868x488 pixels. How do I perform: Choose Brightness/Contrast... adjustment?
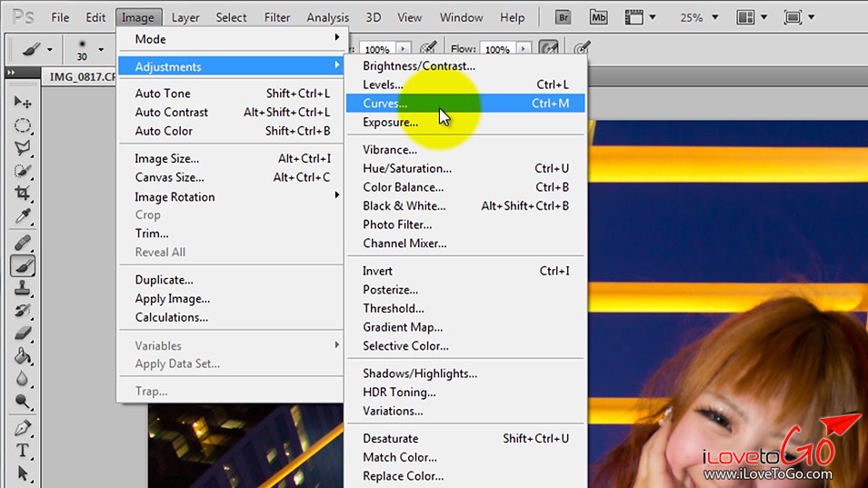[x=465, y=65]
